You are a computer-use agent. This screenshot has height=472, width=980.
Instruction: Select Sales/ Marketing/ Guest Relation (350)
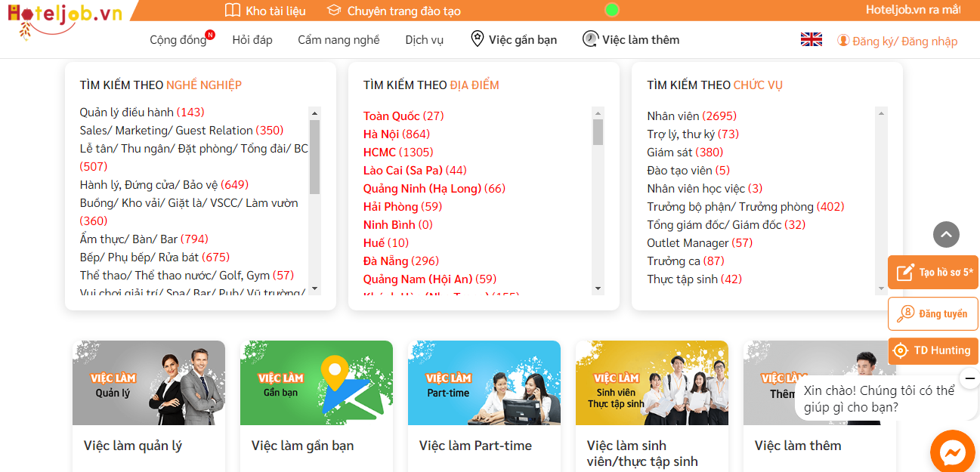(x=181, y=130)
